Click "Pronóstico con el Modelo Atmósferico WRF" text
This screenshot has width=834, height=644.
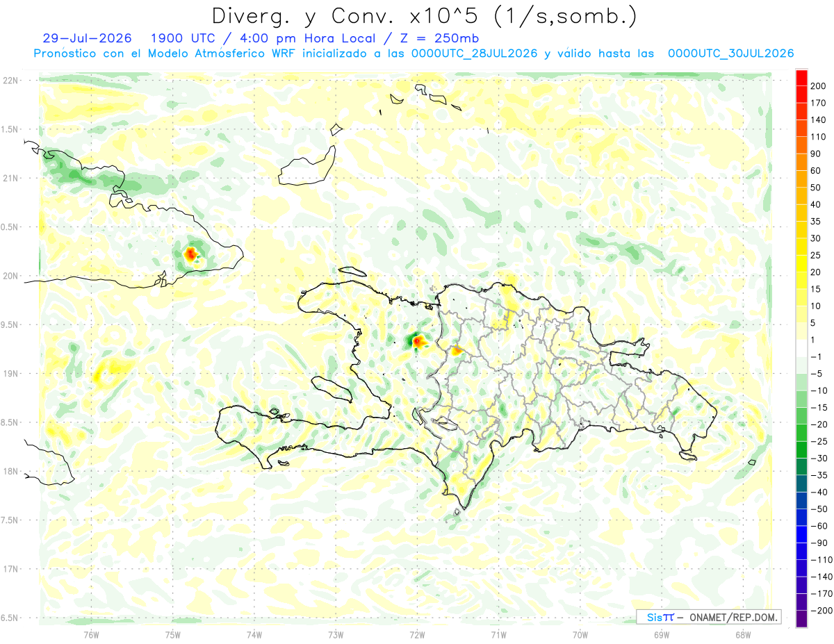click(x=166, y=53)
